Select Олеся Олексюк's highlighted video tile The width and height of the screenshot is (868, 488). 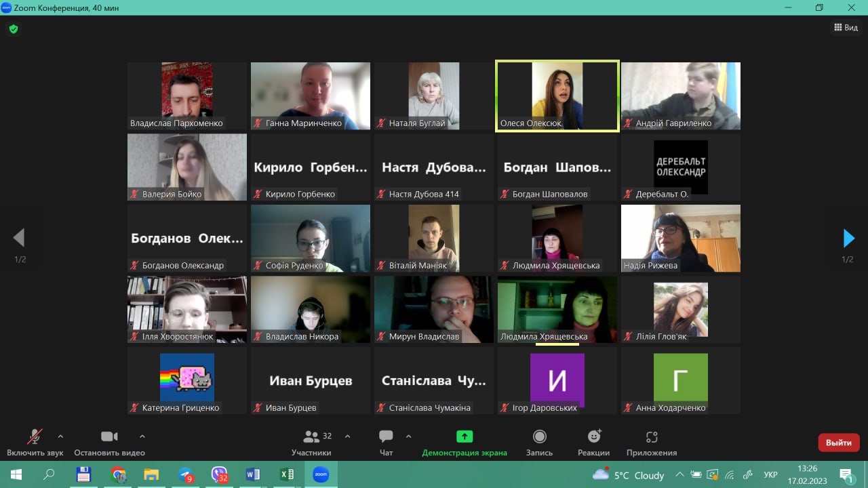tap(557, 95)
